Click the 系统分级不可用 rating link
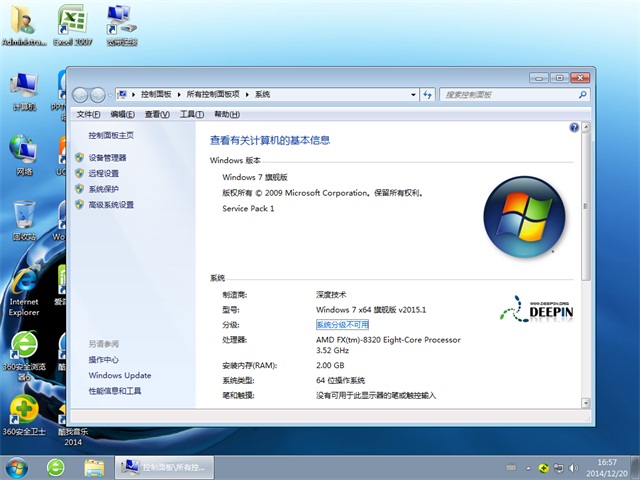Screen dimensions: 640x480 [342, 324]
